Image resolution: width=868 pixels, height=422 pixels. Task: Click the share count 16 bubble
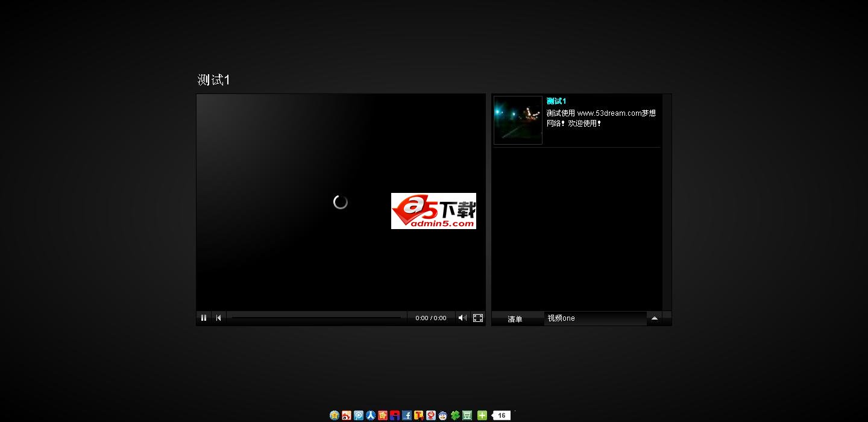pyautogui.click(x=502, y=415)
